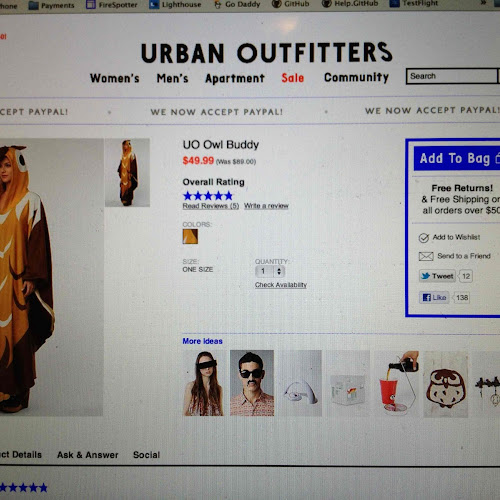Viewport: 500px width, 500px height.
Task: Open the GitHub bookmark in bookmarks bar
Action: click(x=291, y=4)
